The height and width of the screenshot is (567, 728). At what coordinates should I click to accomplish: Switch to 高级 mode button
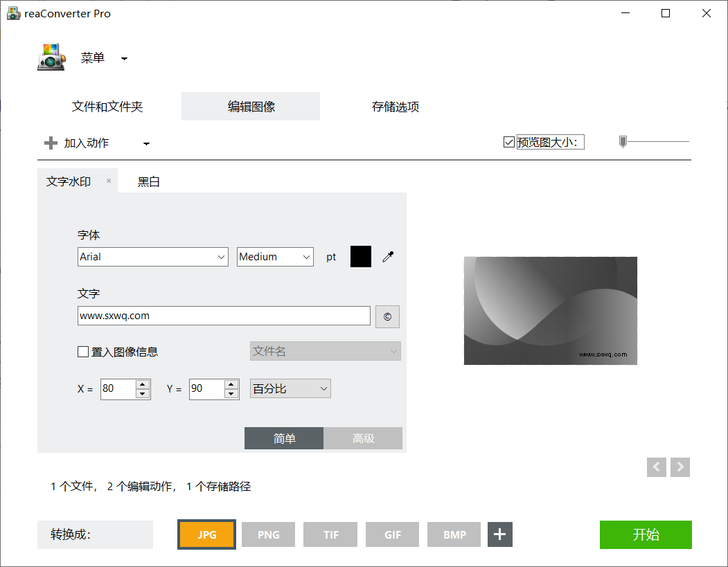click(x=363, y=438)
